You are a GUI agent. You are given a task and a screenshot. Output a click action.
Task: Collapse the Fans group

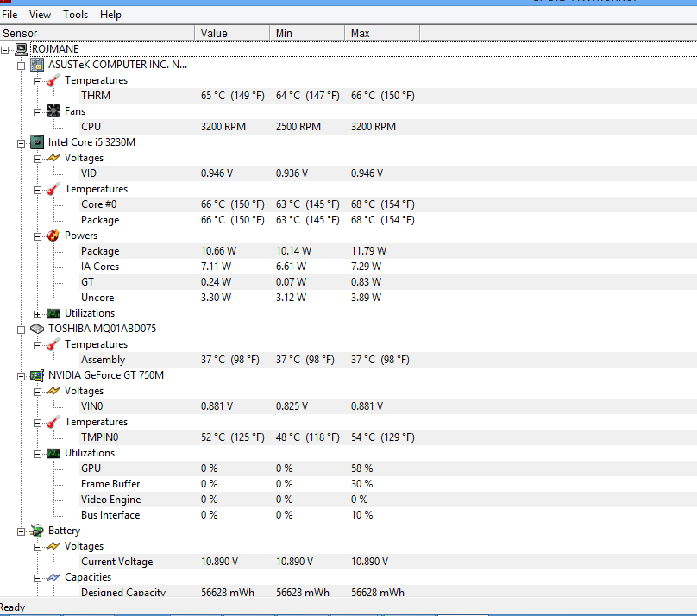(37, 112)
